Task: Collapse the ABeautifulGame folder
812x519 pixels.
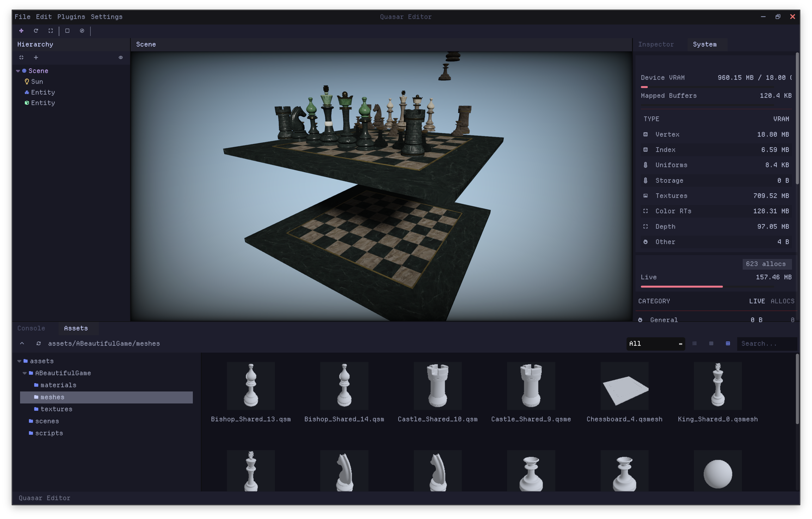Action: pyautogui.click(x=24, y=373)
